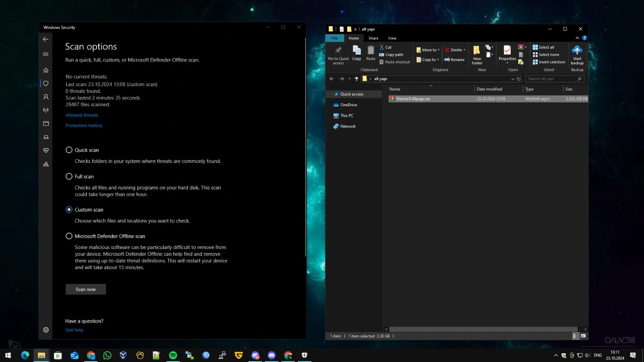The height and width of the screenshot is (362, 644).
Task: Open Virus & threat protection shield icon
Action: tap(46, 84)
